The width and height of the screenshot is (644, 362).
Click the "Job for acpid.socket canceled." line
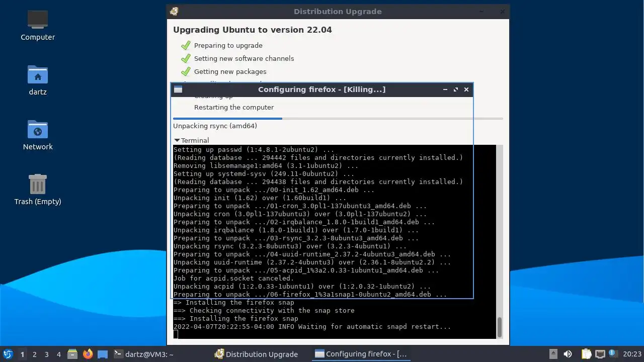[x=233, y=278]
